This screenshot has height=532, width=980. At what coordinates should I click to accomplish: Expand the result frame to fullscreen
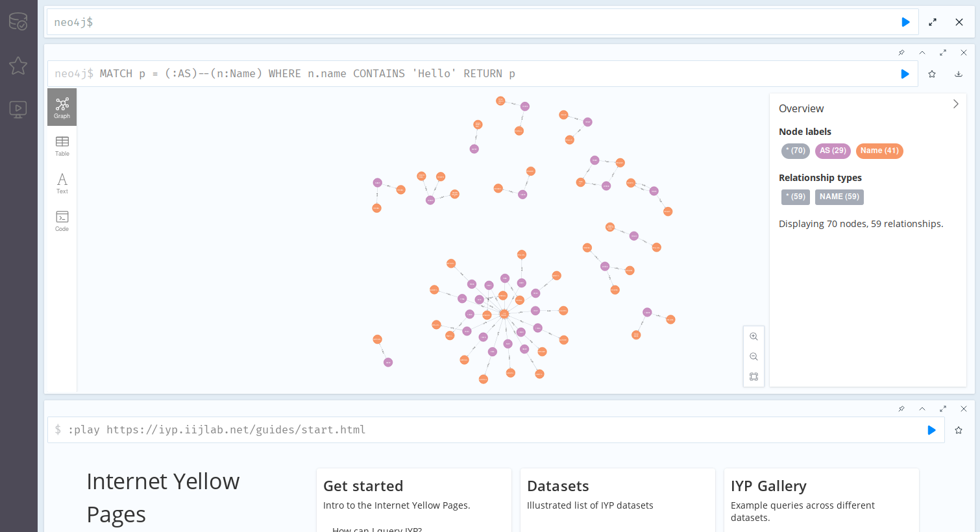[x=943, y=53]
